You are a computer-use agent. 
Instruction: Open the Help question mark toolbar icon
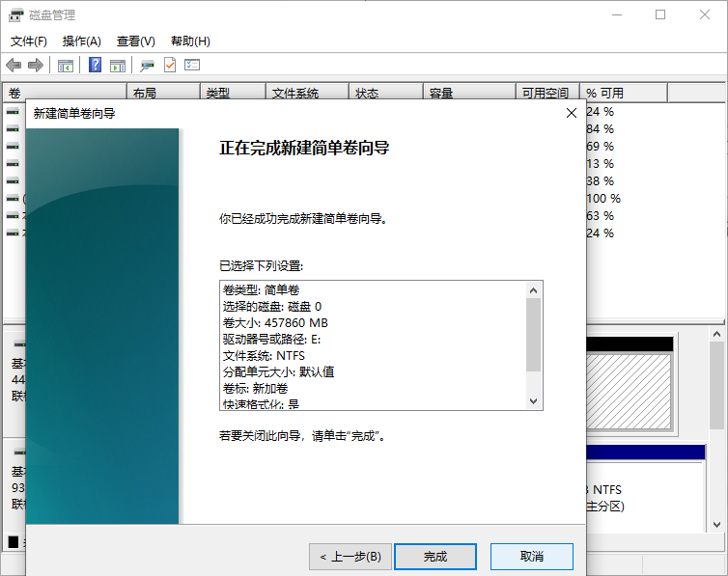96,65
